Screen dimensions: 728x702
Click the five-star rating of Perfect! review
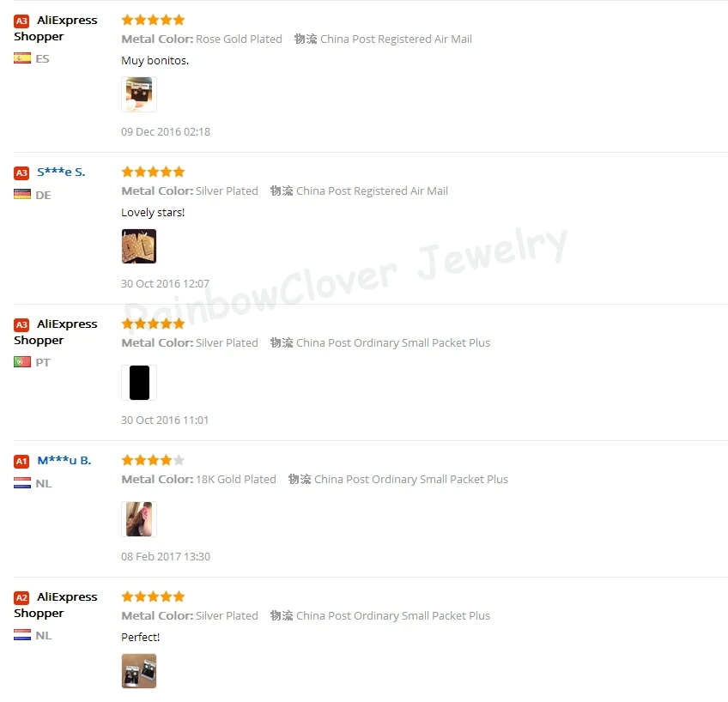pos(153,596)
